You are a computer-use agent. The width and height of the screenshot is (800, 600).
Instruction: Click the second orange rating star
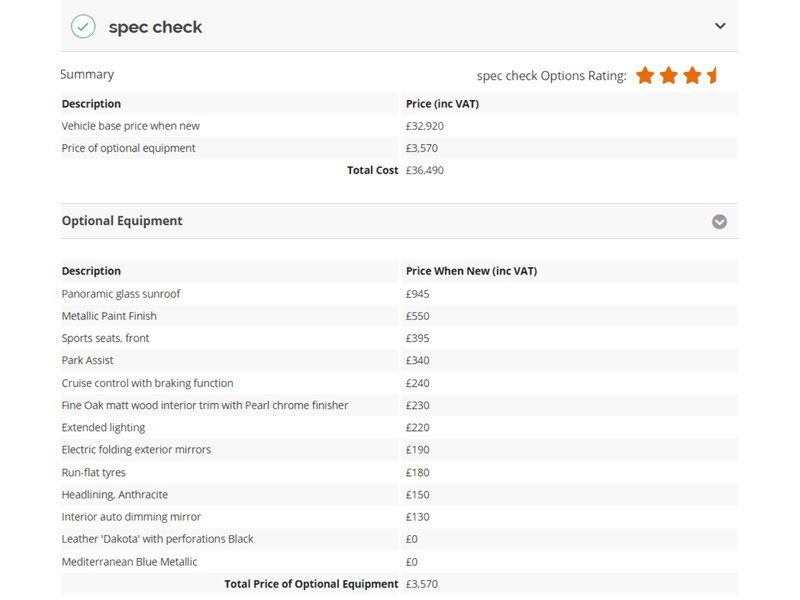pos(668,75)
